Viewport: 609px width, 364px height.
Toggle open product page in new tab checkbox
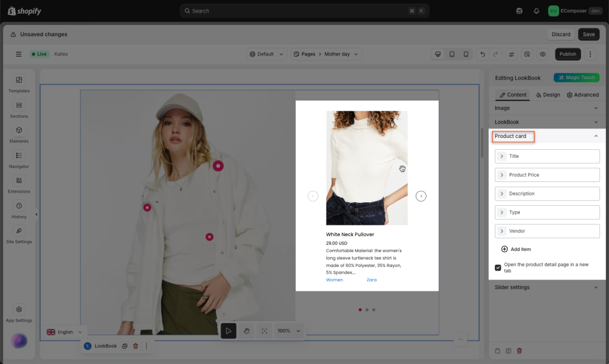[x=498, y=268]
